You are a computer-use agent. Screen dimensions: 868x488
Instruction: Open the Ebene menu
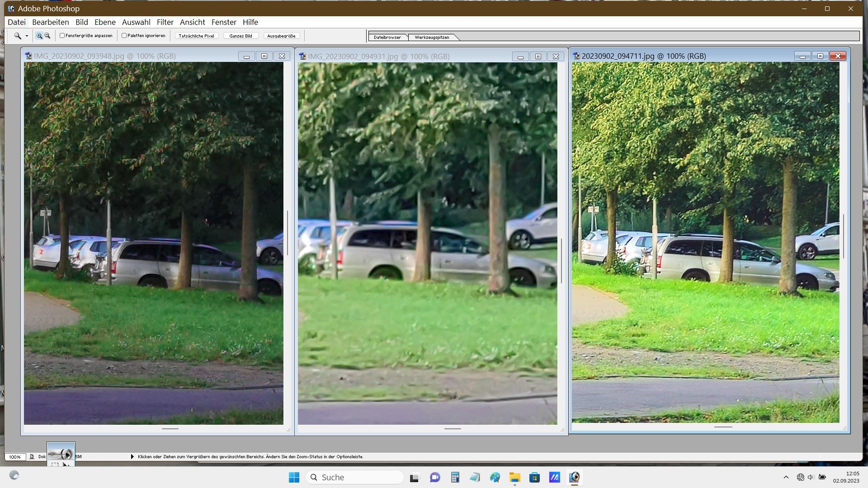tap(105, 22)
